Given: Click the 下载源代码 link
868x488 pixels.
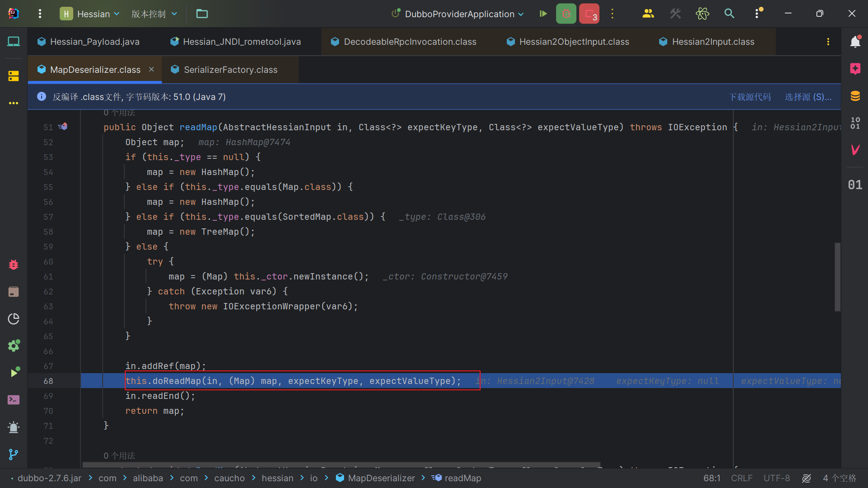Looking at the screenshot, I should [750, 97].
